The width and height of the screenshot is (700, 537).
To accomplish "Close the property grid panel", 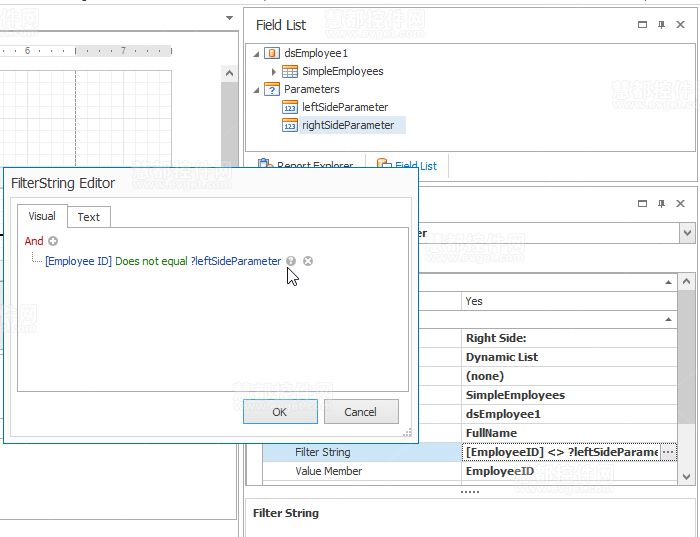I will coord(680,204).
